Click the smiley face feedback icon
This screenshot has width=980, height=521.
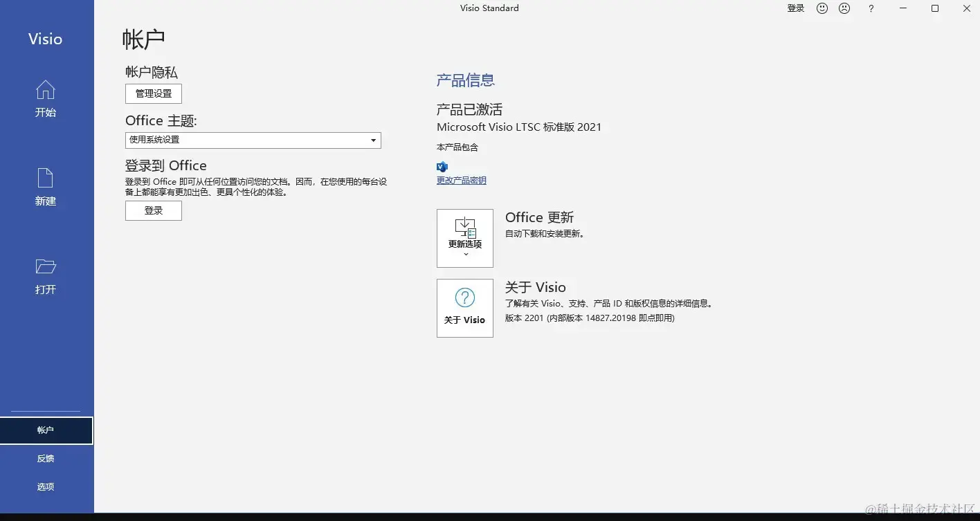point(822,8)
